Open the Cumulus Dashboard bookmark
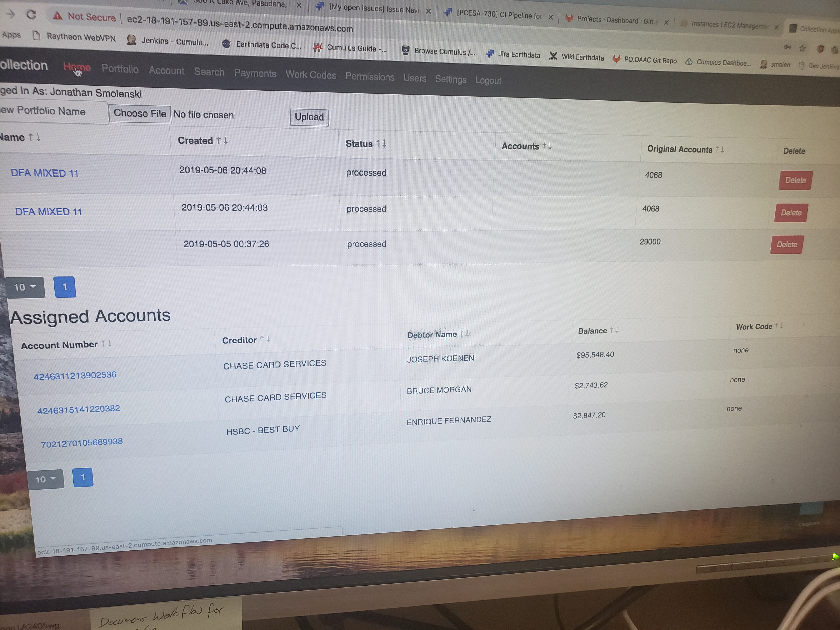This screenshot has width=840, height=630. click(x=718, y=62)
